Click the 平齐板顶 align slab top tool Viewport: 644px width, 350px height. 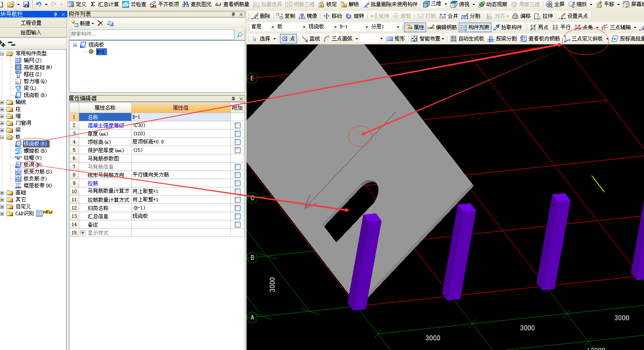click(x=164, y=4)
